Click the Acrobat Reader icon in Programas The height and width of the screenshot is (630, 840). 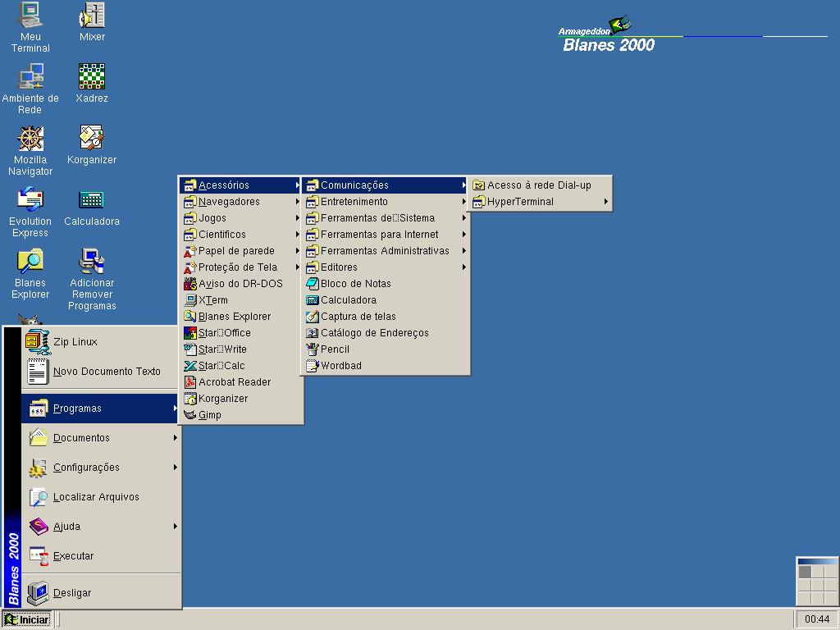(190, 382)
